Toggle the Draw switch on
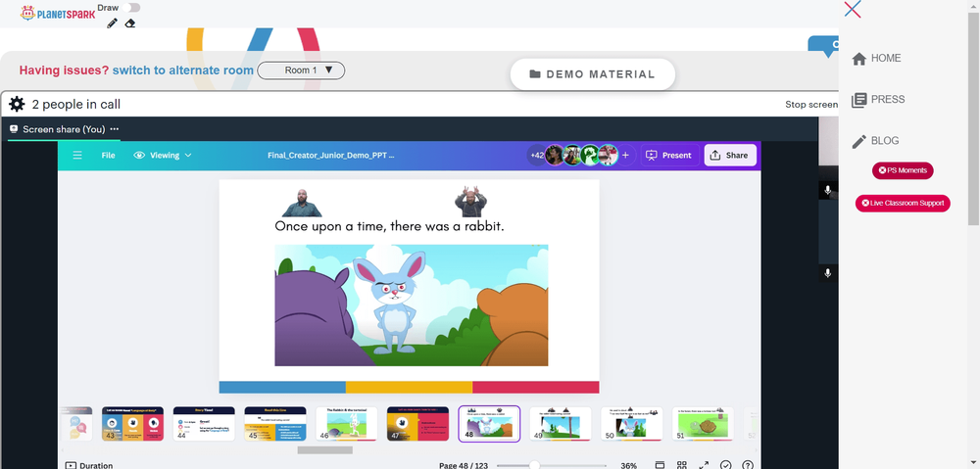Image resolution: width=980 pixels, height=469 pixels. coord(131,8)
